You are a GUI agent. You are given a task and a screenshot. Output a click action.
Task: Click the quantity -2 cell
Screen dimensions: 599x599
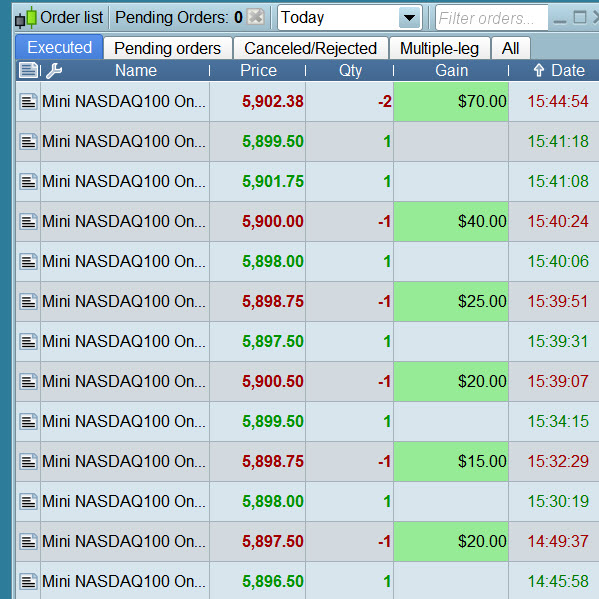point(350,102)
